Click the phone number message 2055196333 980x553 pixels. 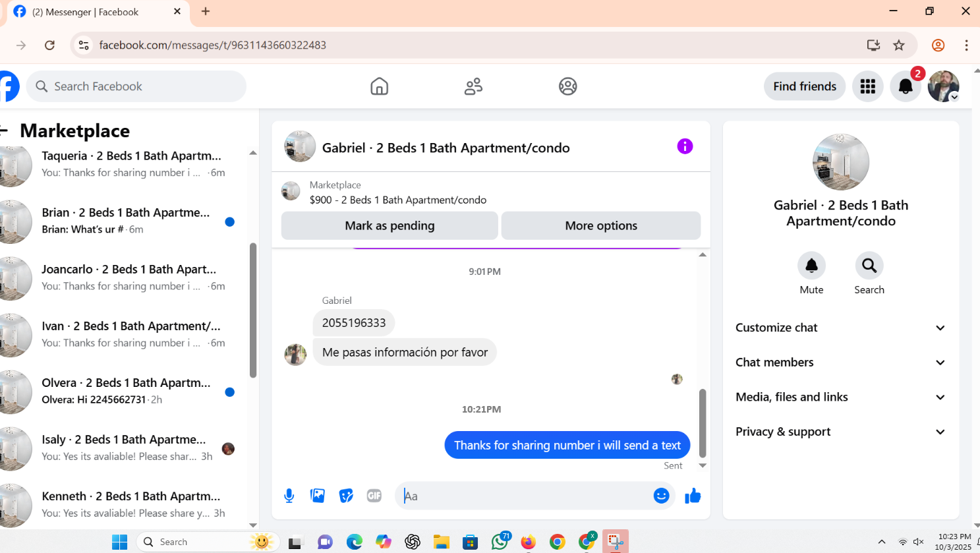tap(354, 323)
